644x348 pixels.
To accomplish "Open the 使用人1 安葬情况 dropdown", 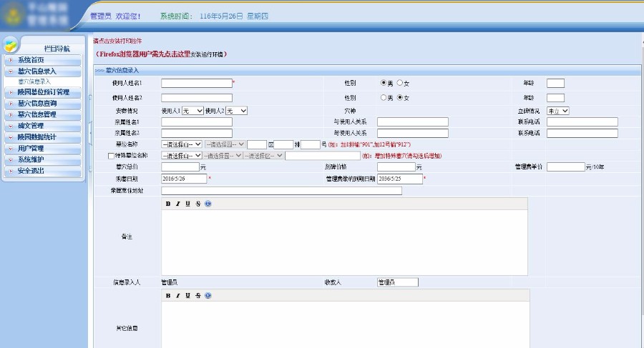I will (192, 111).
